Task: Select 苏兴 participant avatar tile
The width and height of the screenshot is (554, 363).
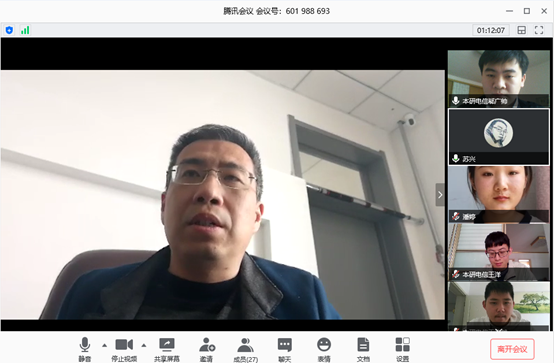Action: 499,137
